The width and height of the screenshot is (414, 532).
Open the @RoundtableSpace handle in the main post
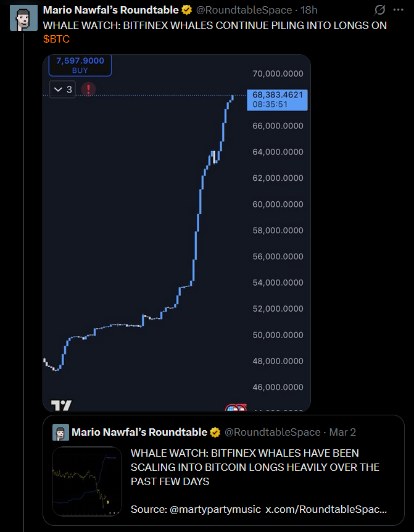[244, 10]
